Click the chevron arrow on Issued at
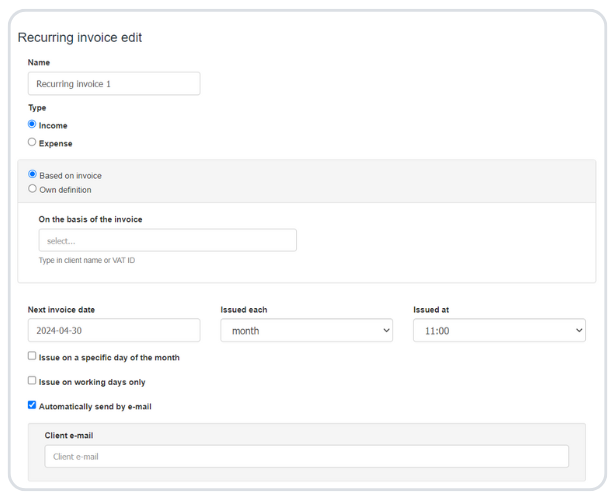This screenshot has height=500, width=615. tap(578, 330)
